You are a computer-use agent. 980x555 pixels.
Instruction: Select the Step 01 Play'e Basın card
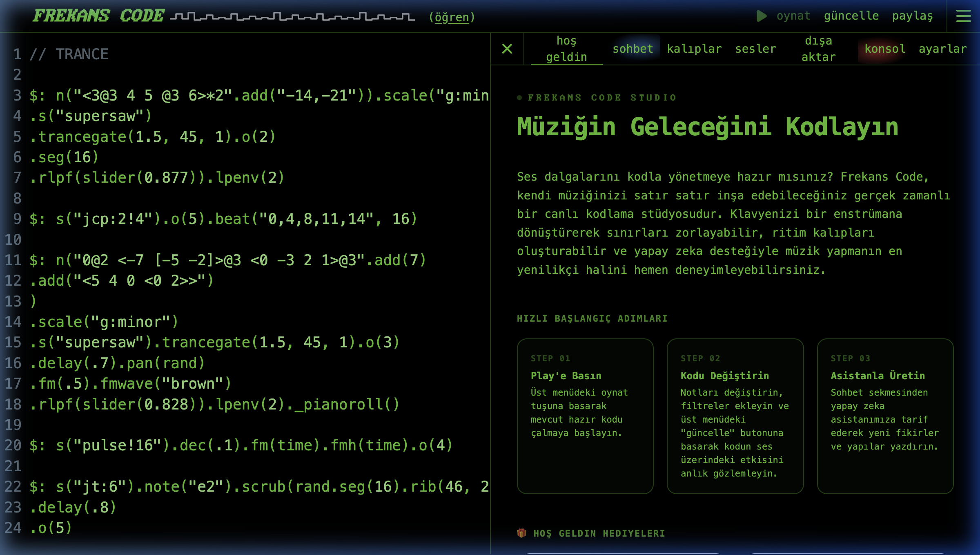tap(585, 416)
